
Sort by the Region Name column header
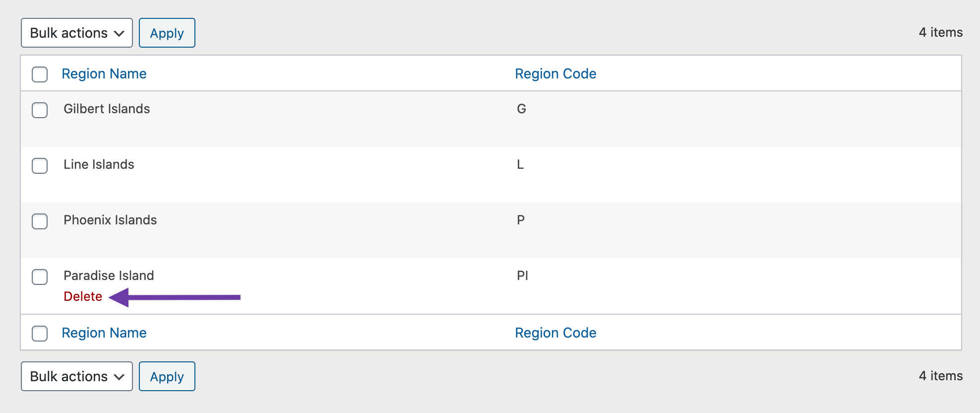coord(104,73)
